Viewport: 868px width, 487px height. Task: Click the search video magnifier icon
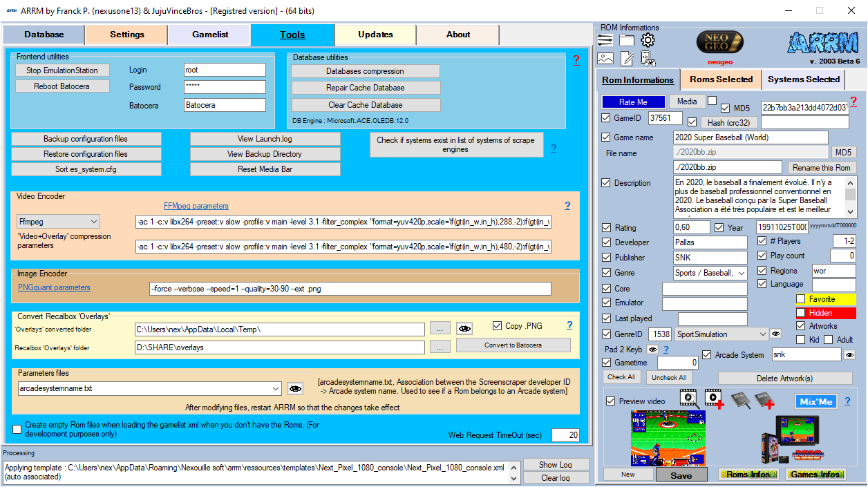click(688, 398)
